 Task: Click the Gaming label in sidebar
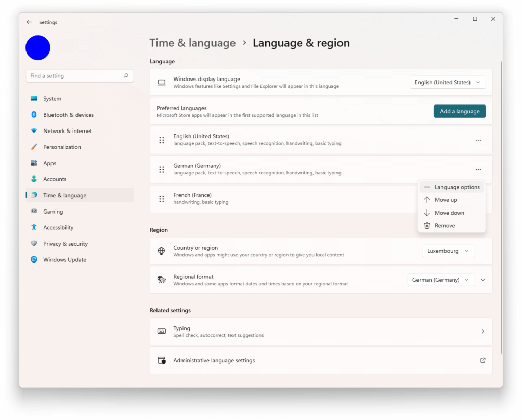pyautogui.click(x=53, y=212)
